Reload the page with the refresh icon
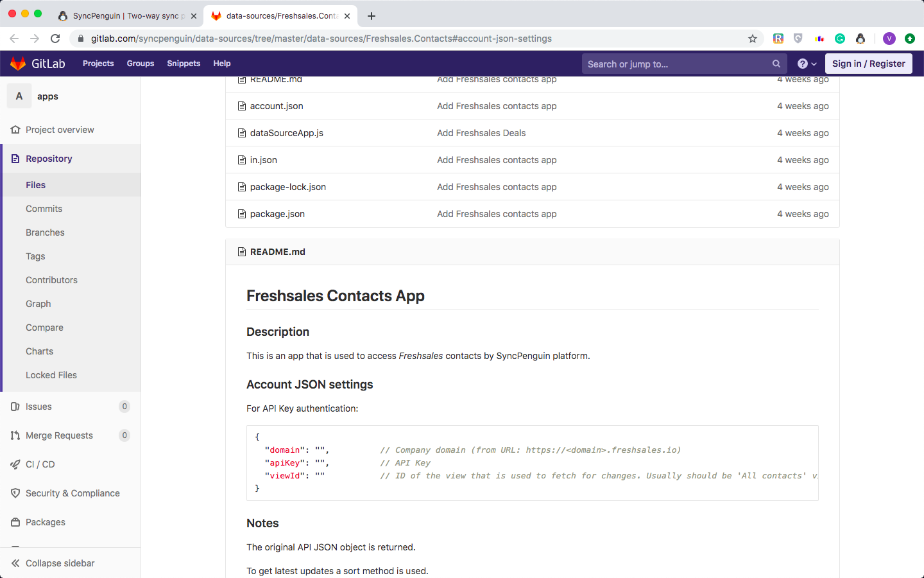The width and height of the screenshot is (924, 578). [55, 39]
